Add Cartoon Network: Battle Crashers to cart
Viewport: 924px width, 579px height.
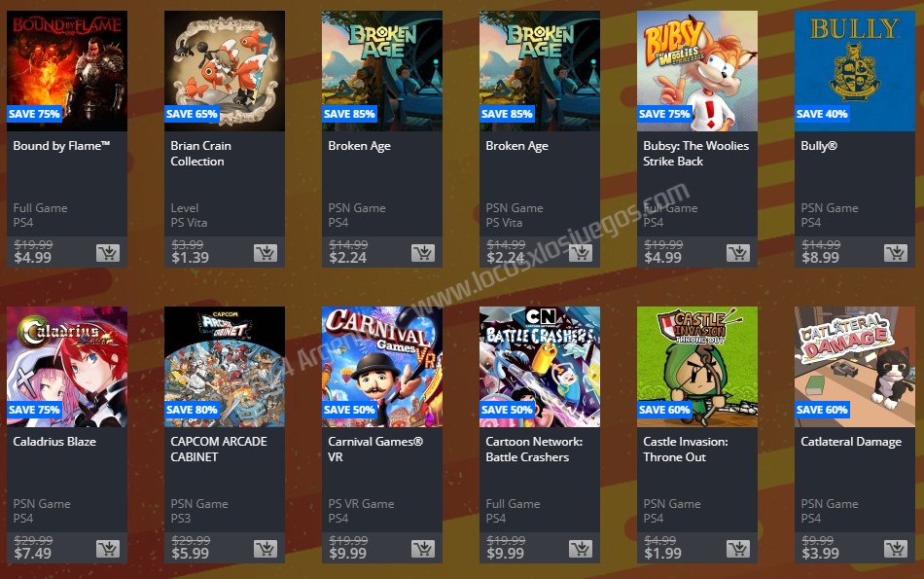(x=581, y=549)
